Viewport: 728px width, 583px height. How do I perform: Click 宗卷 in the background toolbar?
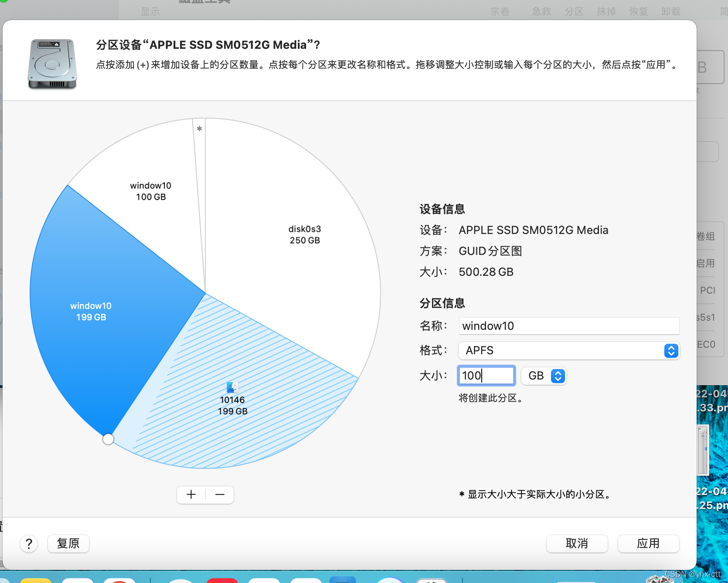pos(500,11)
